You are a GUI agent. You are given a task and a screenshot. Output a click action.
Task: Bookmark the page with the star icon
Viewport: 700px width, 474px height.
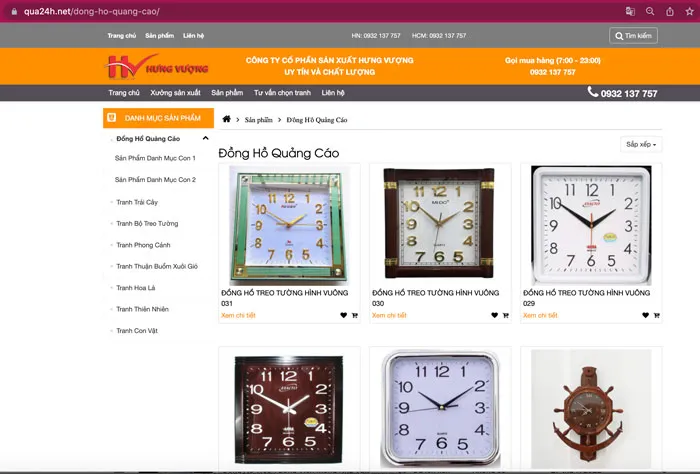pyautogui.click(x=689, y=12)
